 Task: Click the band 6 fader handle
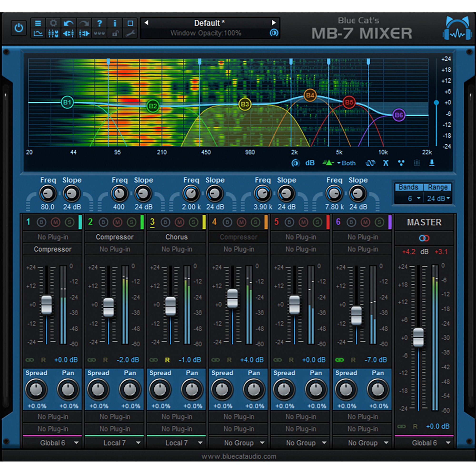click(x=356, y=316)
